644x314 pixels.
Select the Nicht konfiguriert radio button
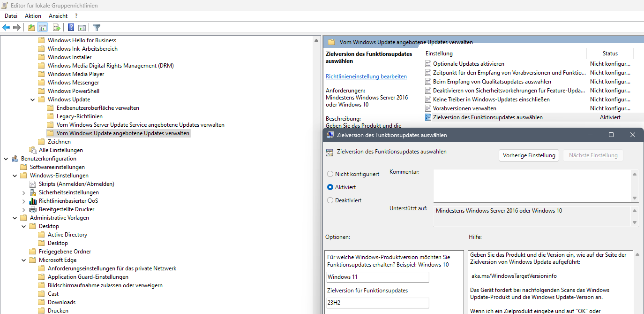330,174
